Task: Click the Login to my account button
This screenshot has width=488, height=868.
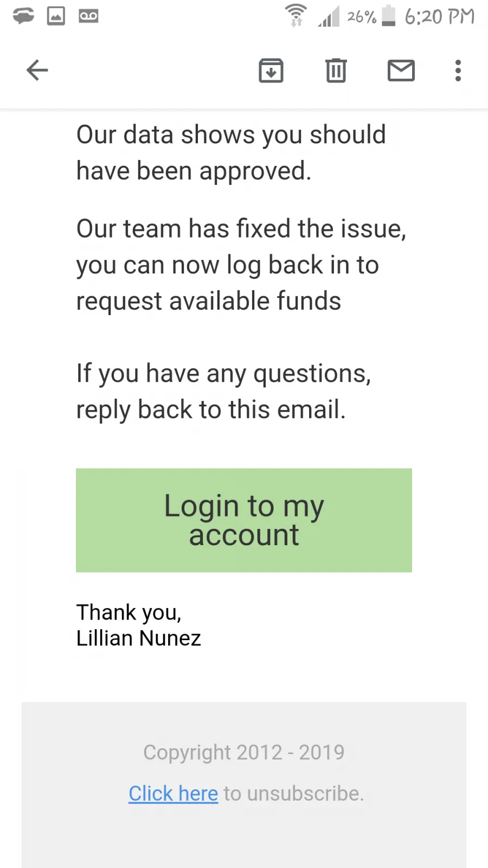Action: [x=244, y=520]
